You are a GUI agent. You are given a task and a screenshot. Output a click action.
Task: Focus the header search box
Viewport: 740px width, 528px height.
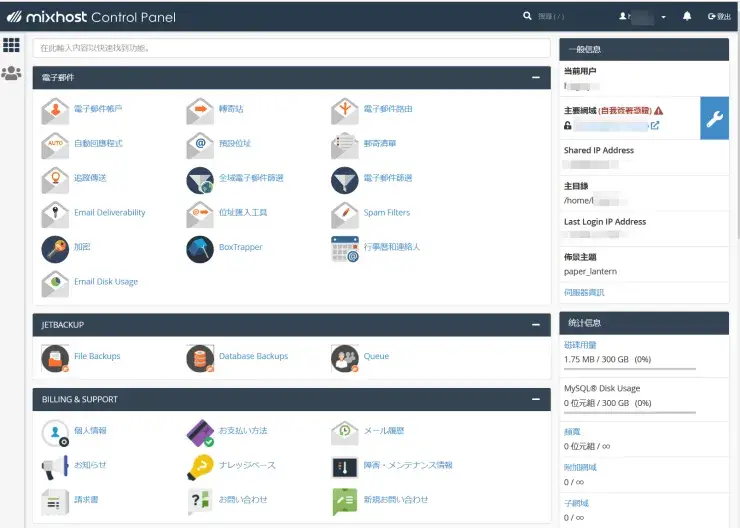coord(551,17)
